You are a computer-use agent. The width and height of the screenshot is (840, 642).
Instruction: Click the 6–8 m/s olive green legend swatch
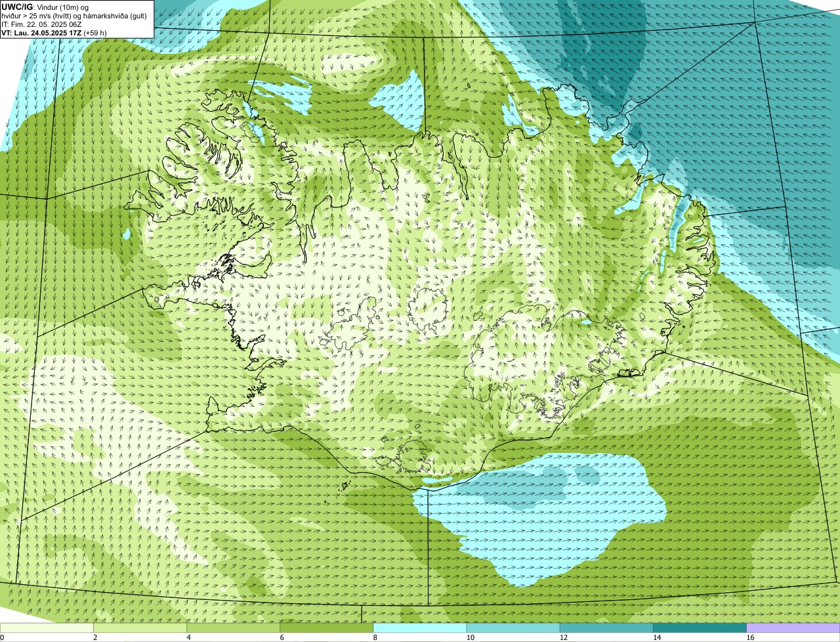(x=327, y=628)
